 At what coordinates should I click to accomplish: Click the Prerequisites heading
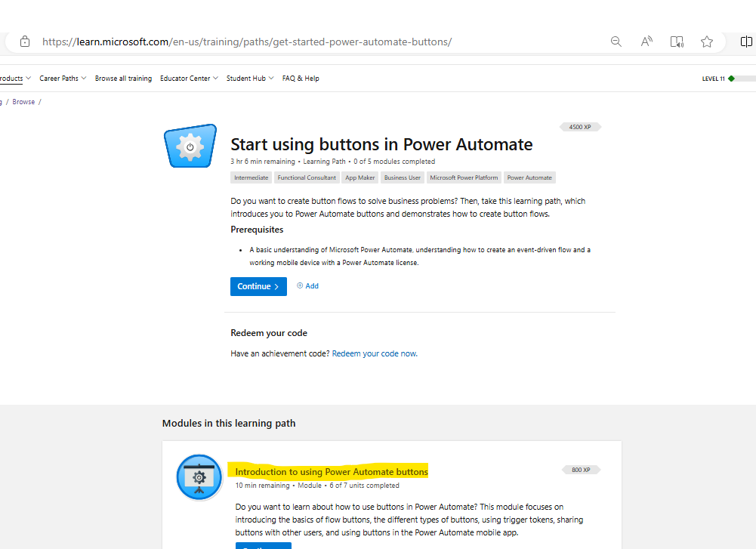point(257,230)
